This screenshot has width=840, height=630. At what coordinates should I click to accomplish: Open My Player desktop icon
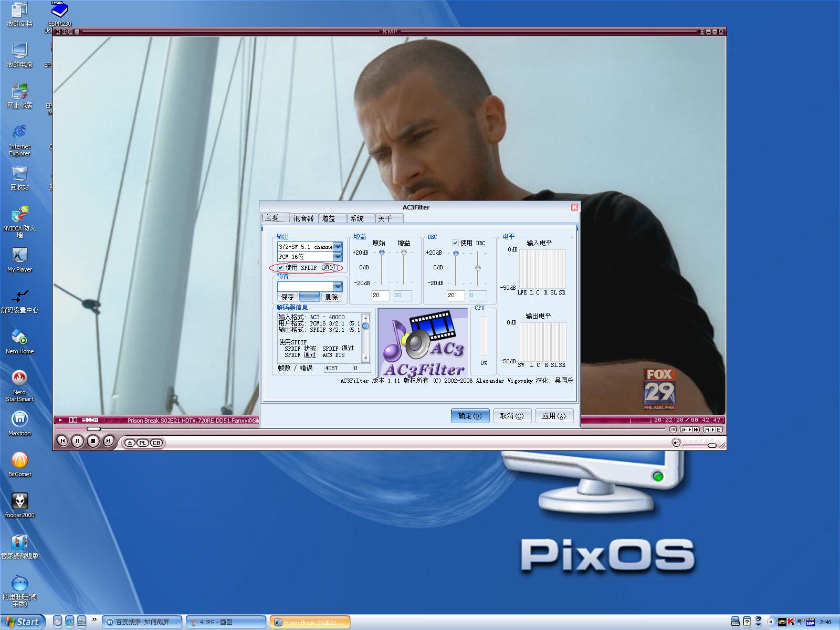(x=19, y=260)
